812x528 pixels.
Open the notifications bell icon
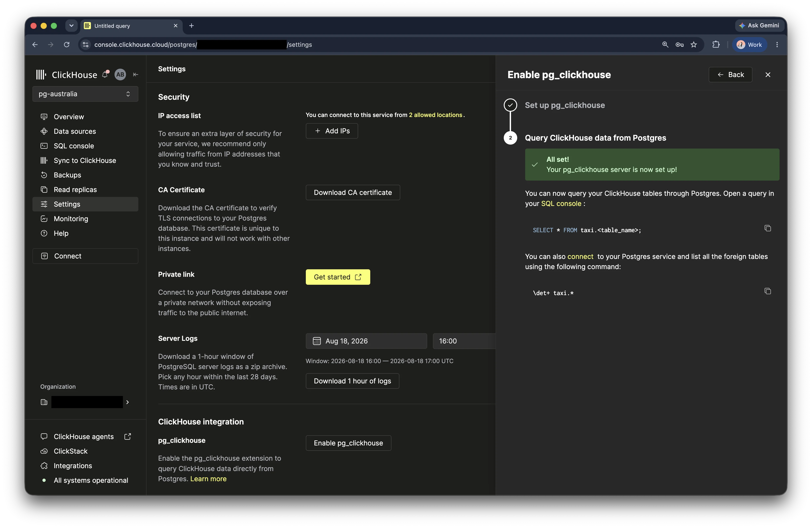[x=105, y=74]
